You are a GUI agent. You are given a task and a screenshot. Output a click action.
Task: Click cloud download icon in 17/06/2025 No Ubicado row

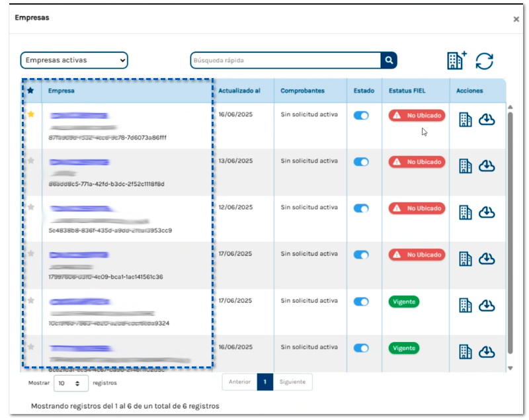487,259
